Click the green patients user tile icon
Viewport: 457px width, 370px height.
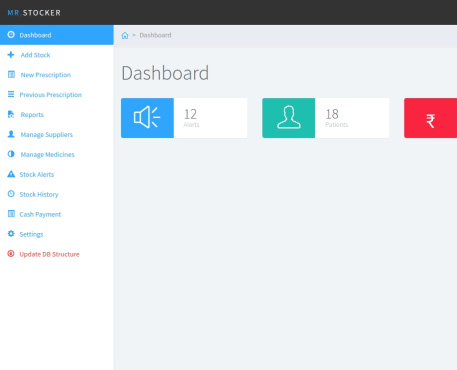tap(289, 118)
